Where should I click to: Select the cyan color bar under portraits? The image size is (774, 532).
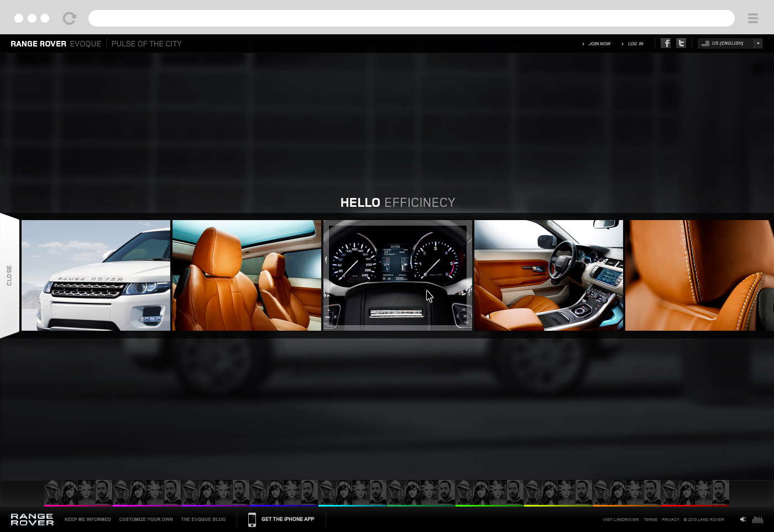pos(353,505)
